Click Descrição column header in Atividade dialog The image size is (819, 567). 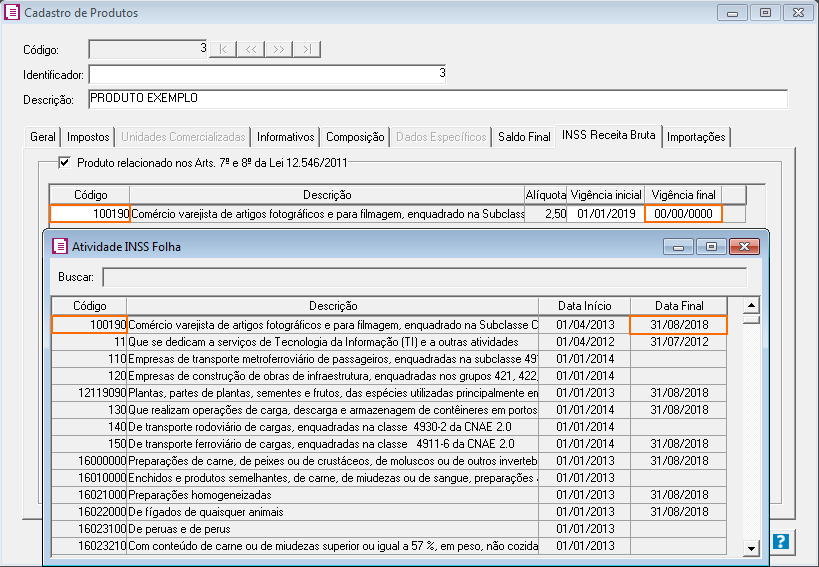tap(333, 306)
